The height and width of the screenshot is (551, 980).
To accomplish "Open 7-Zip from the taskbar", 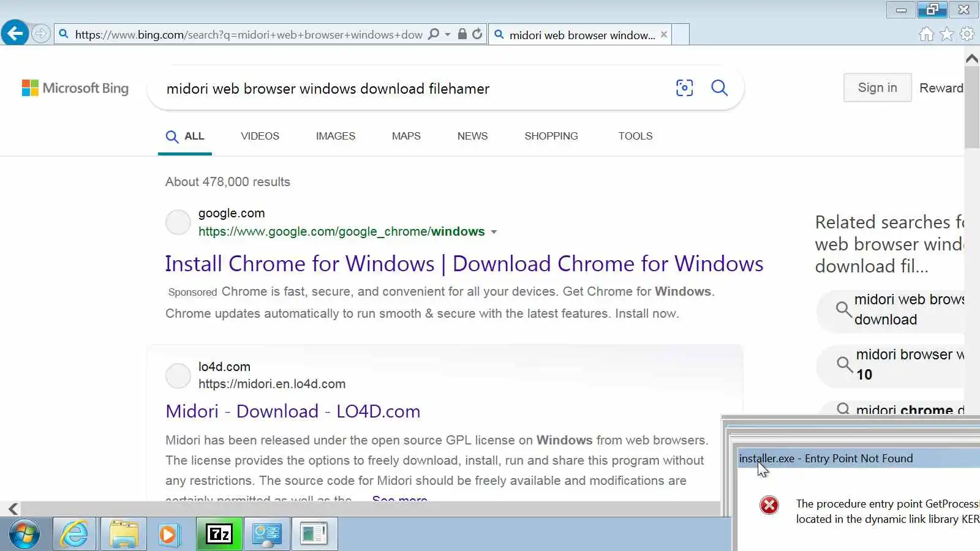I will [x=219, y=534].
